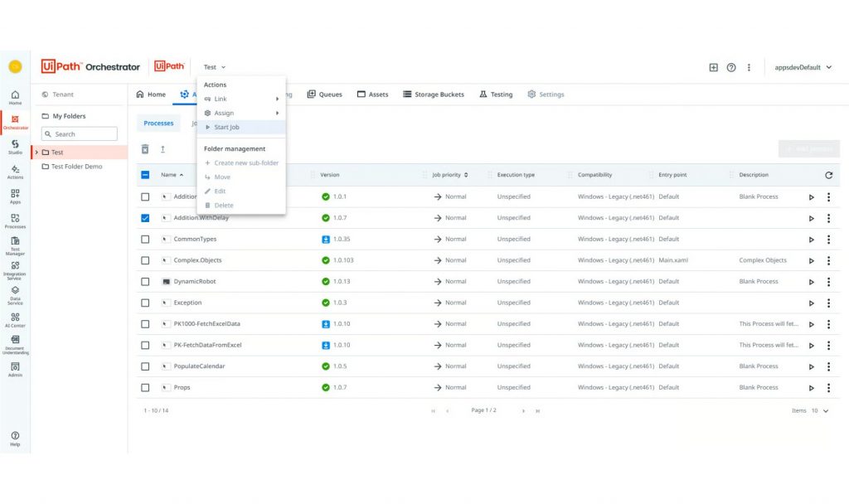
Task: Open the appsdevDefault tenant dropdown
Action: (803, 67)
